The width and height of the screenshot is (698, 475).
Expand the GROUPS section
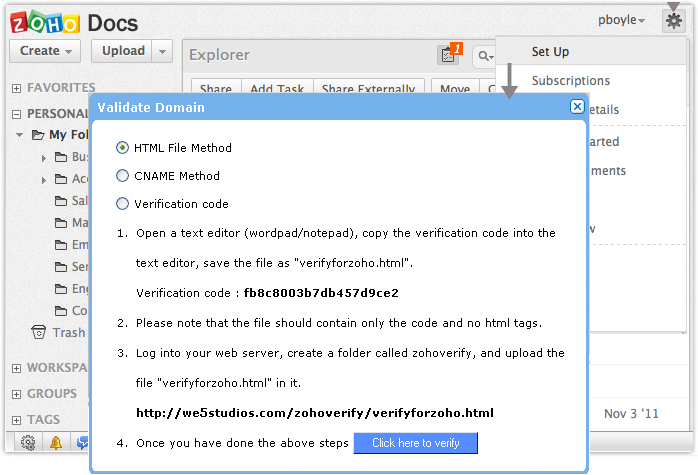coord(16,394)
